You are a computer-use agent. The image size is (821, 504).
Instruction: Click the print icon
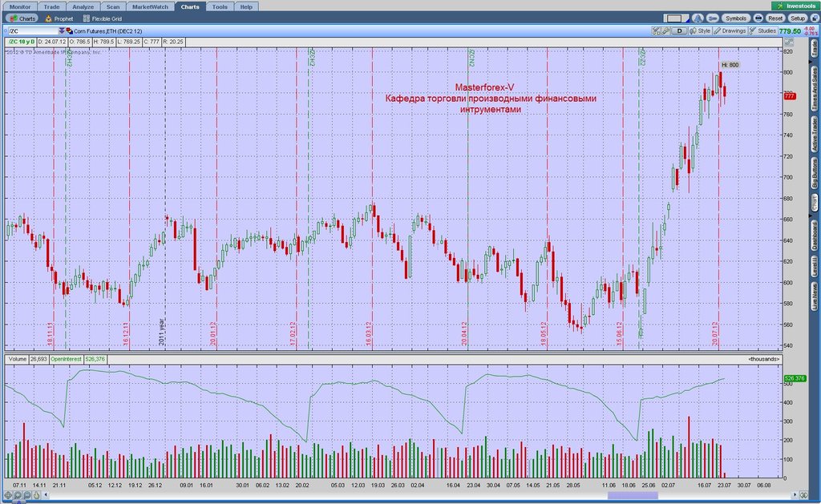tap(758, 18)
